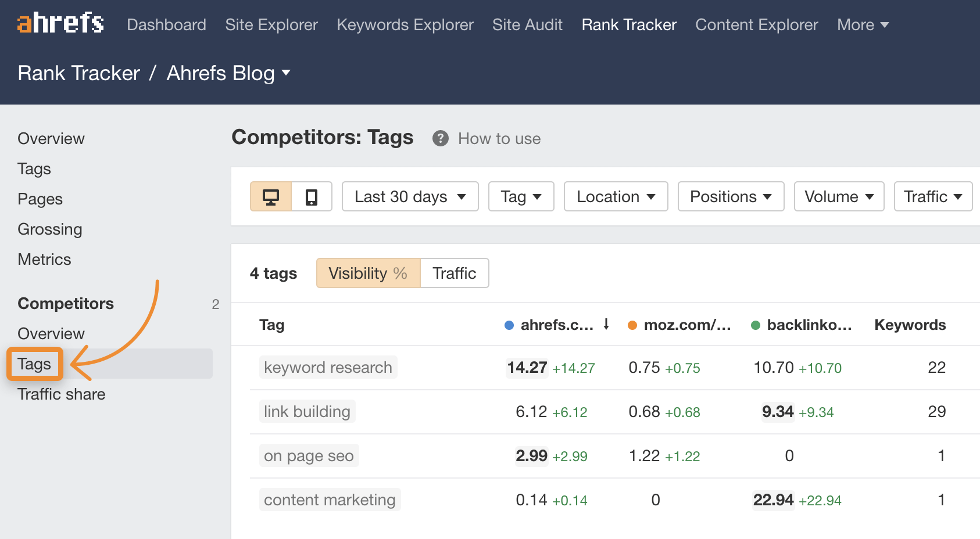
Task: Click the orange moz.com color dot
Action: coord(632,325)
